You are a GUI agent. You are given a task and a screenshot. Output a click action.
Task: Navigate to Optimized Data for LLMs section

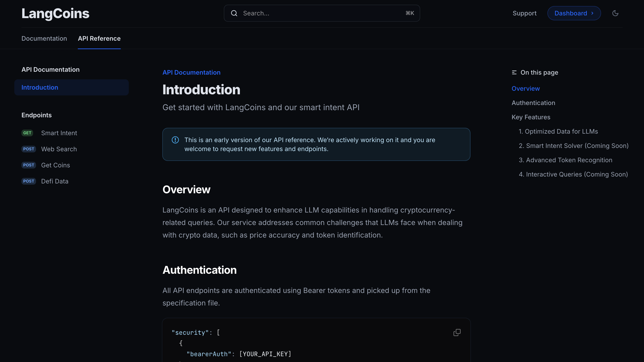(x=559, y=131)
